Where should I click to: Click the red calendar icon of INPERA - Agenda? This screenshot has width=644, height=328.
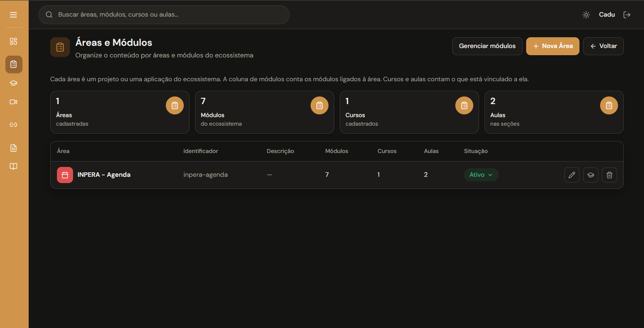(65, 175)
